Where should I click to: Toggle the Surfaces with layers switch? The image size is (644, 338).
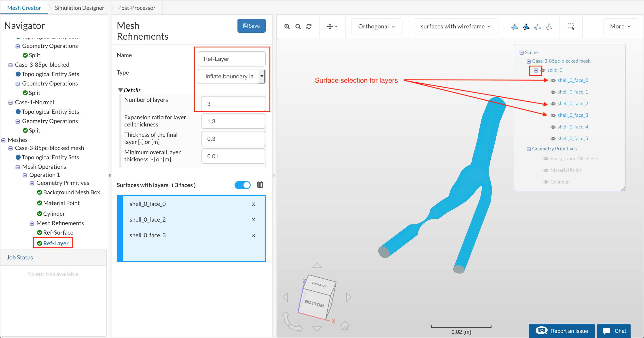(x=242, y=185)
